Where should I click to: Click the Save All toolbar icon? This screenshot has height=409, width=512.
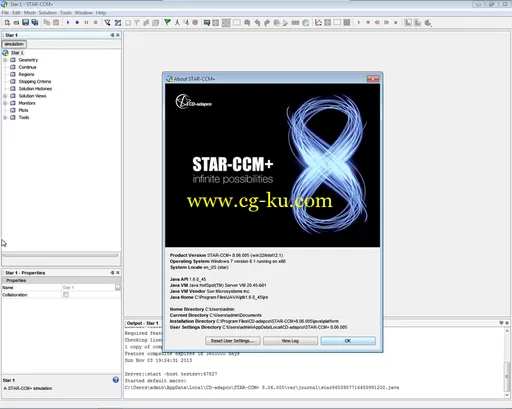35,22
